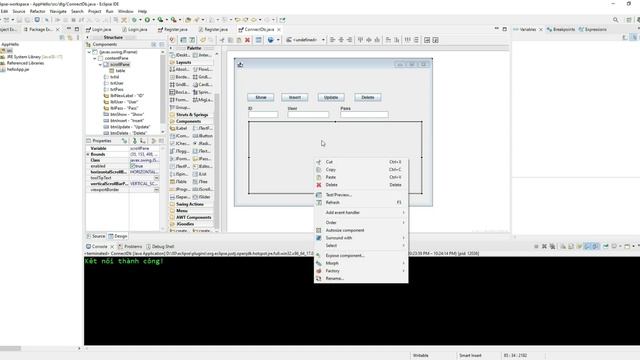The width and height of the screenshot is (640, 360).
Task: Select the JTable component in Palette
Action: [x=179, y=182]
